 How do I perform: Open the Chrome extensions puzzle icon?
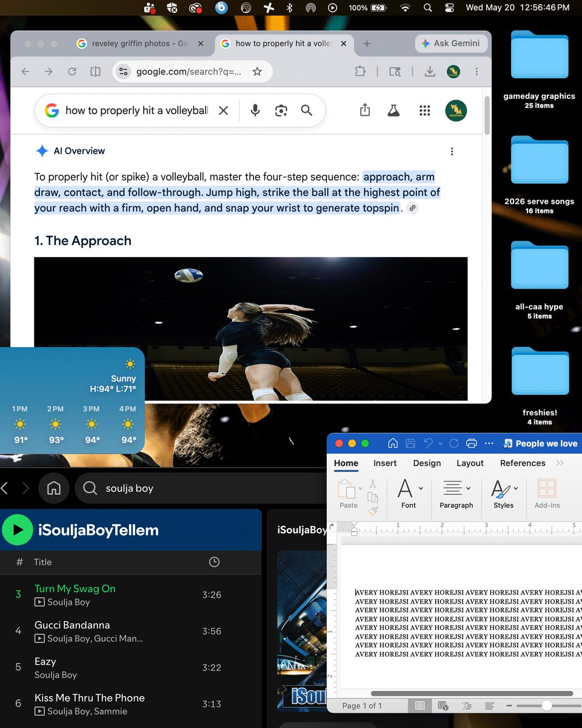pyautogui.click(x=360, y=72)
